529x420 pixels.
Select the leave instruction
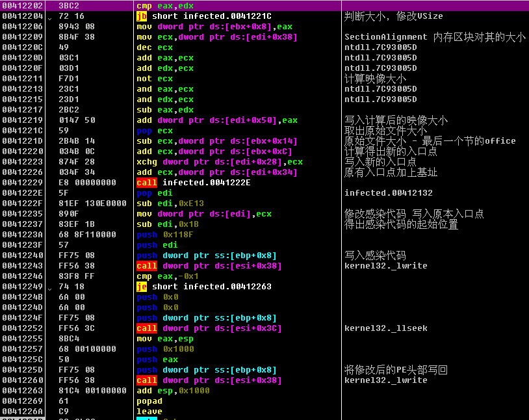pyautogui.click(x=149, y=412)
